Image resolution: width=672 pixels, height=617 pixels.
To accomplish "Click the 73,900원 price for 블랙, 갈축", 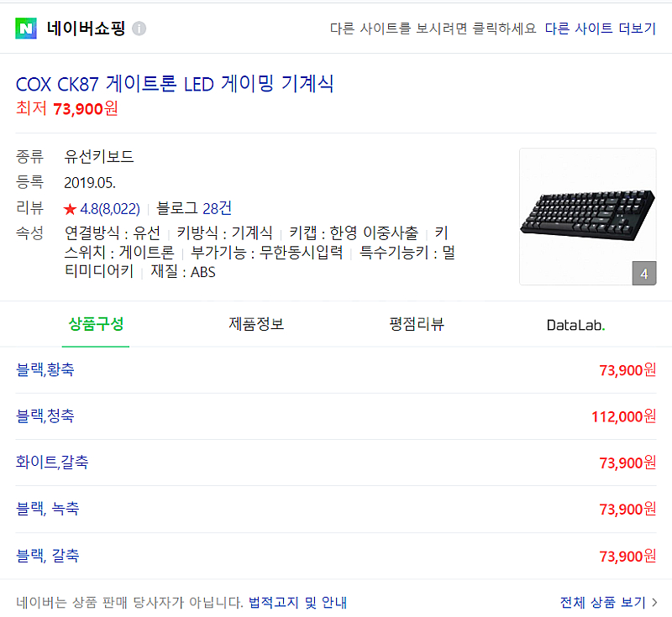I will click(627, 557).
